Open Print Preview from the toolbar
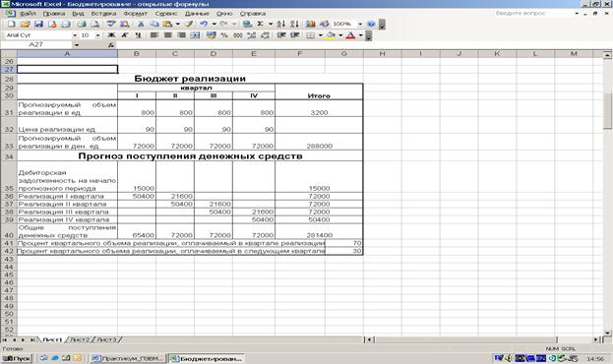The image size is (613, 364). [x=95, y=25]
